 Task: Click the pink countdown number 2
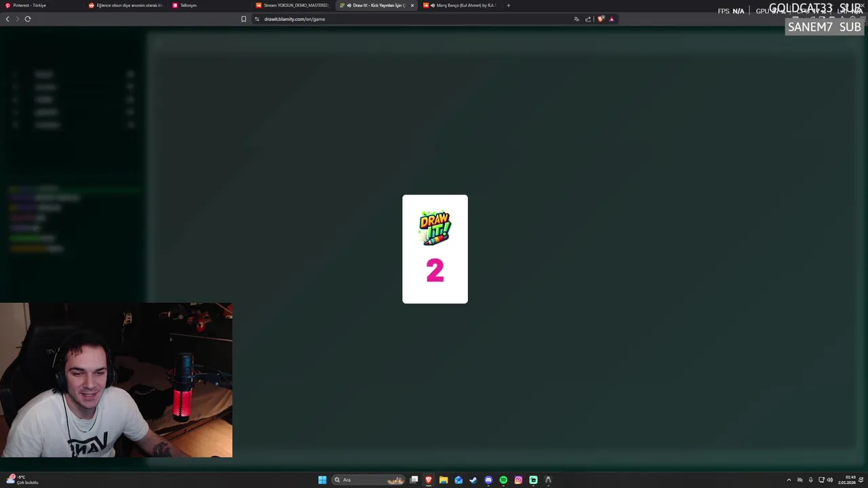(x=435, y=271)
